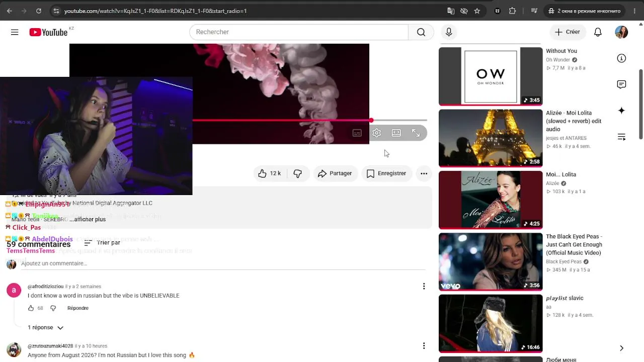
Task: Open options menu for @zrutouzumaki4028's comment
Action: 424,346
